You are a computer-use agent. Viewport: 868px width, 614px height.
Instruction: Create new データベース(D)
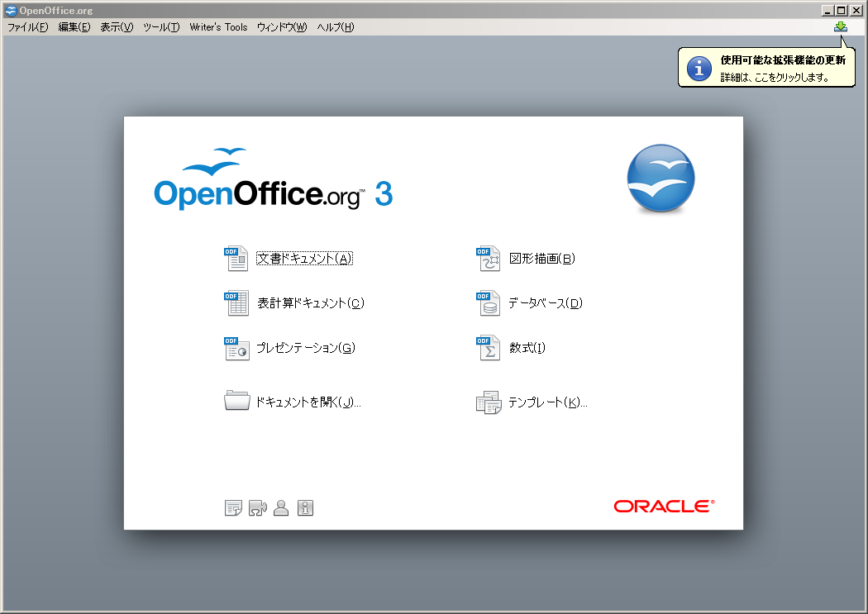(546, 303)
